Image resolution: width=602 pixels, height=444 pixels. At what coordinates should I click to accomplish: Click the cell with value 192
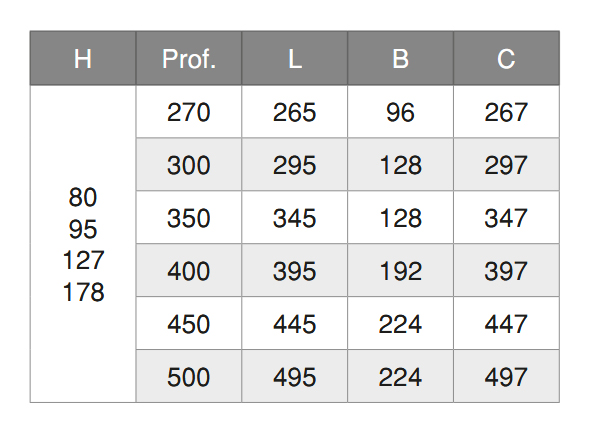click(x=401, y=271)
